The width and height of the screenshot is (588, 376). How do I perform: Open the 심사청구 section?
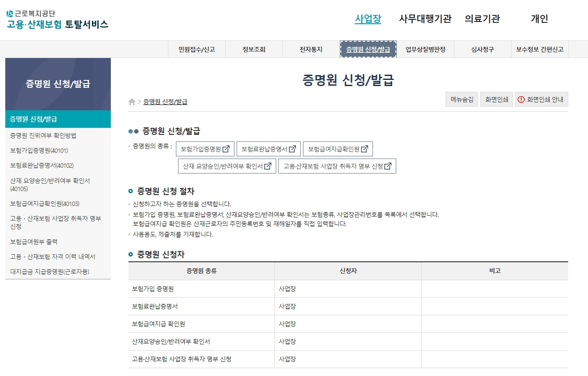[482, 49]
